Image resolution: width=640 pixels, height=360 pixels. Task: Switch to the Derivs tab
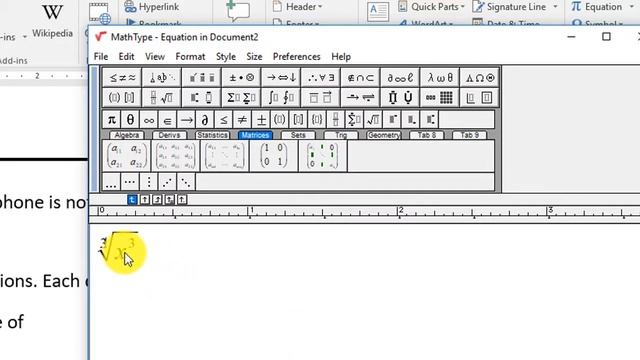169,135
